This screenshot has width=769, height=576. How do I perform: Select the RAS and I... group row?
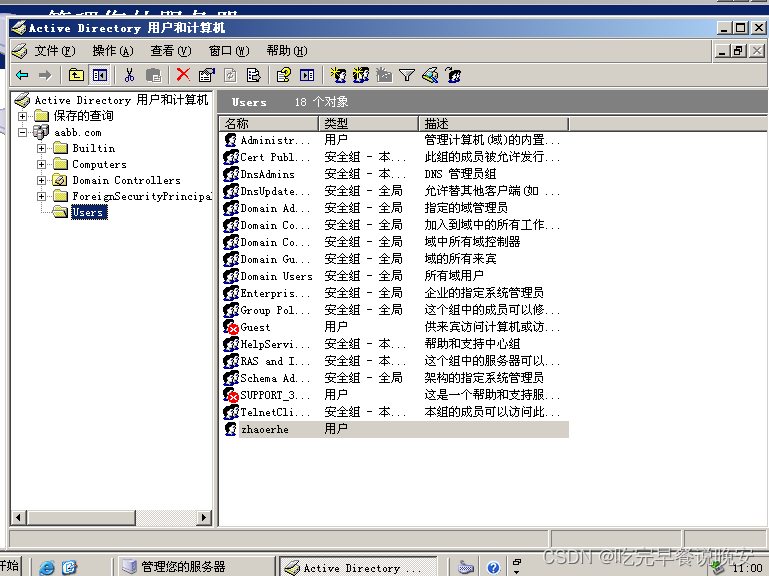pyautogui.click(x=394, y=361)
